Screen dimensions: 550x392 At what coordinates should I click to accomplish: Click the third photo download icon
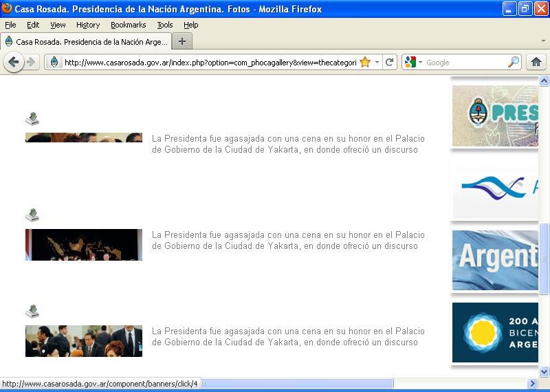coord(32,312)
